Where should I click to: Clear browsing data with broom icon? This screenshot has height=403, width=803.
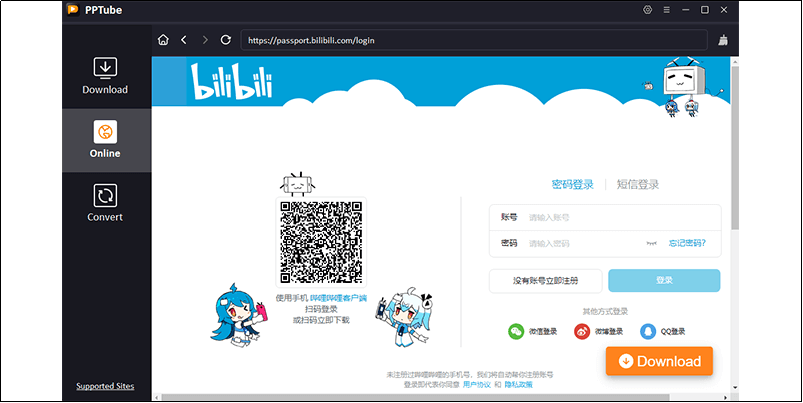click(723, 40)
